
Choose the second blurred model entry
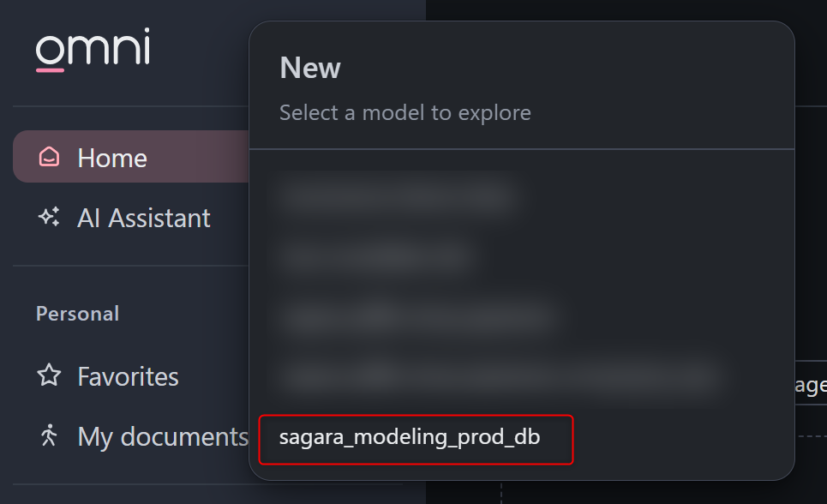(376, 255)
